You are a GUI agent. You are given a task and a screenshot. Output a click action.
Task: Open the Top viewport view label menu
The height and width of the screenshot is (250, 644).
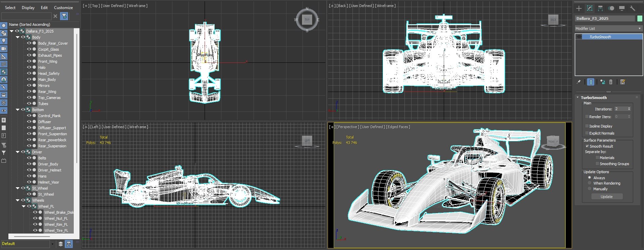95,6
